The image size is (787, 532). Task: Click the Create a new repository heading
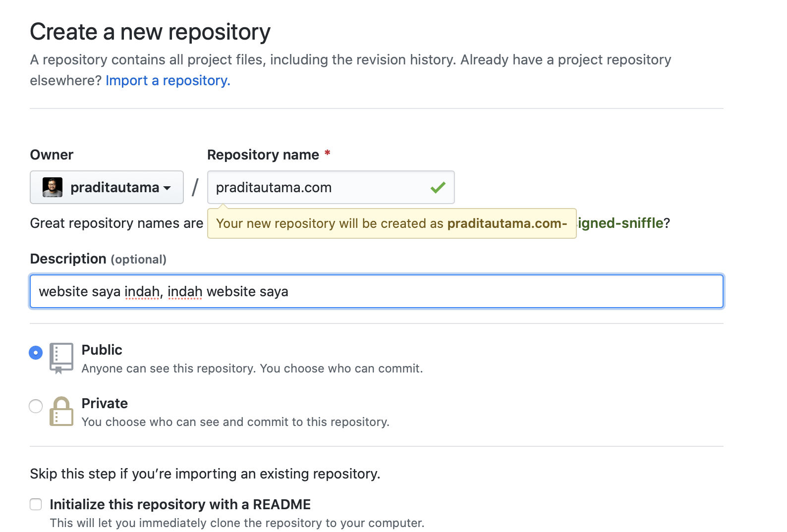150,32
